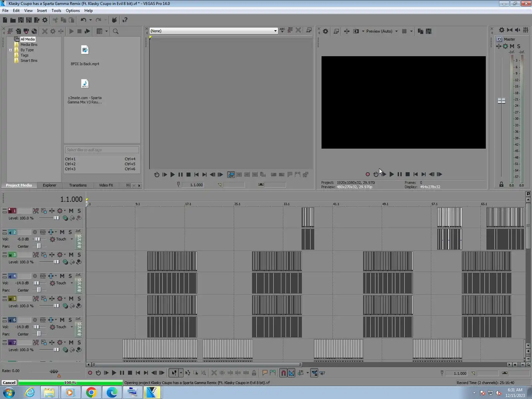Open the Tools menu
The image size is (532, 399).
(x=56, y=11)
